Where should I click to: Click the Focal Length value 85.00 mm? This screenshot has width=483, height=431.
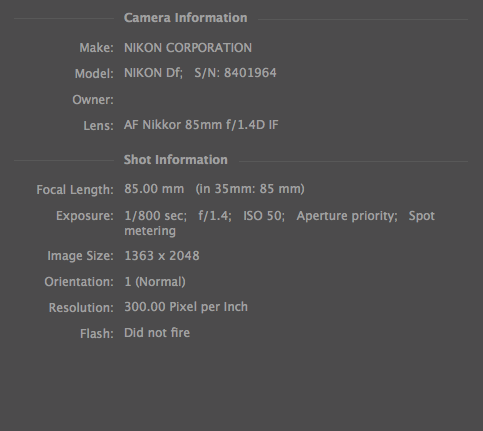coord(154,189)
